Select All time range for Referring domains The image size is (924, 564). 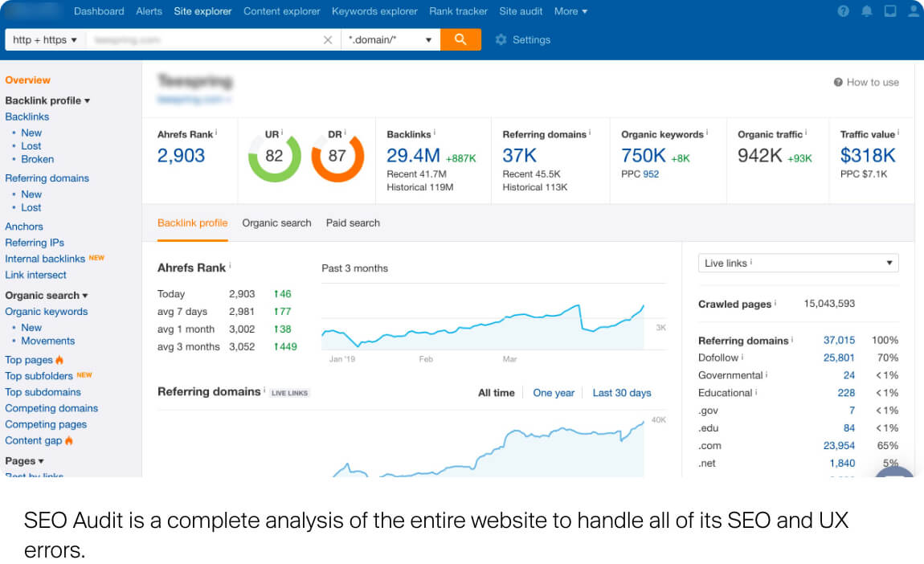click(497, 393)
